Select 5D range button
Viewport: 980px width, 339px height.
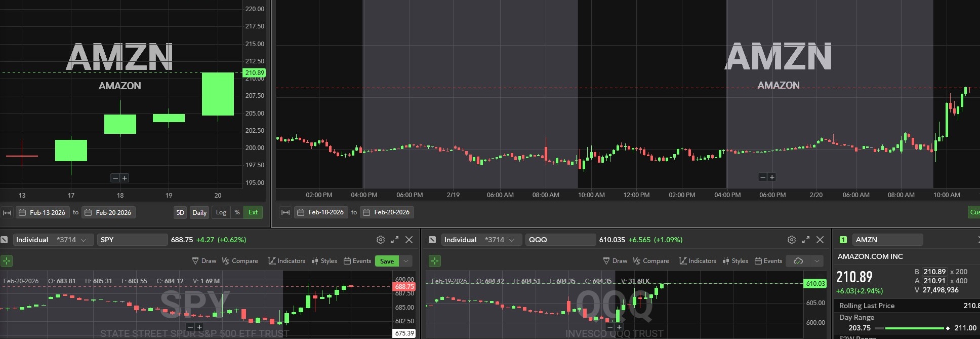click(180, 212)
